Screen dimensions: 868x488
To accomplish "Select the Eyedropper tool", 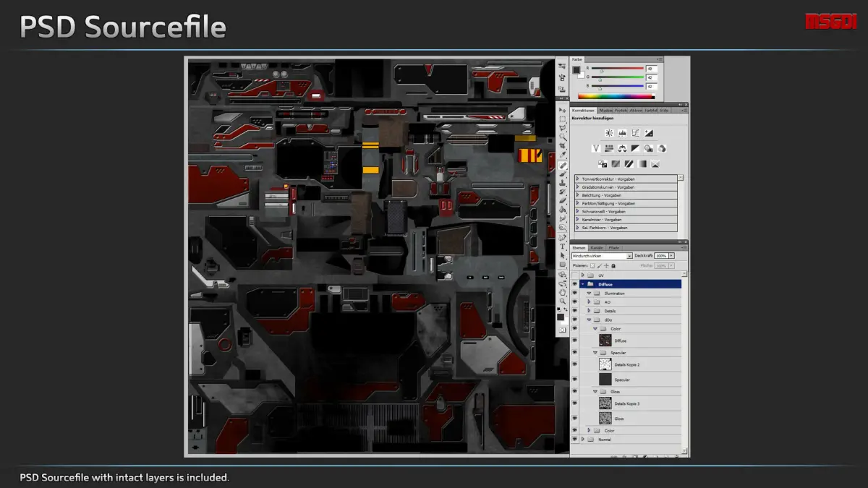I will (562, 155).
